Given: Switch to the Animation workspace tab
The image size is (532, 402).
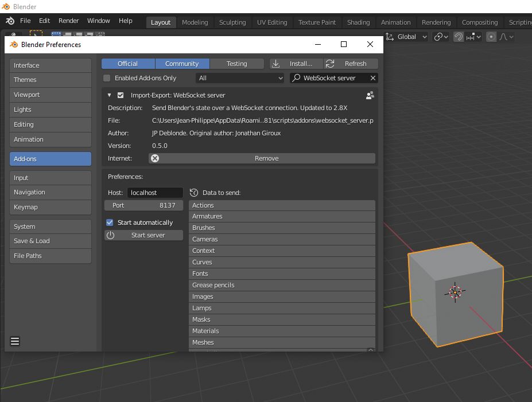Looking at the screenshot, I should click(395, 22).
